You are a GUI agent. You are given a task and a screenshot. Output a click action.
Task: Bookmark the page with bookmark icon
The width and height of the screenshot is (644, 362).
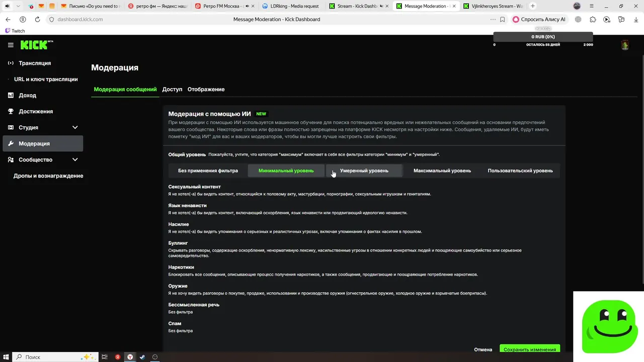(502, 20)
